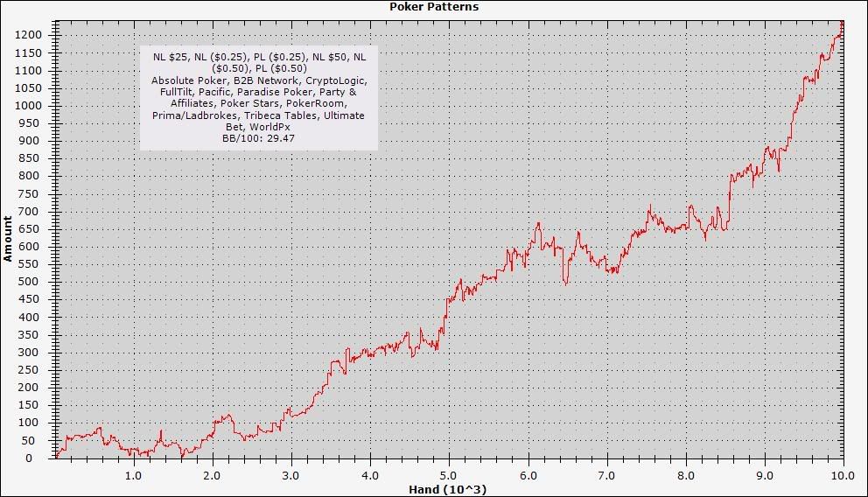Select the 5.0 tick on the hand axis

(x=448, y=476)
